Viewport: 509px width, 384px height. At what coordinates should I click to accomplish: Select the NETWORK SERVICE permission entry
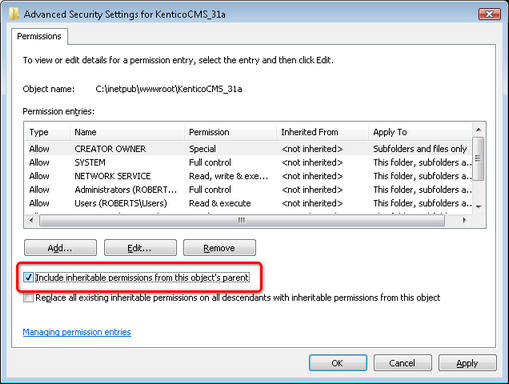(248, 176)
